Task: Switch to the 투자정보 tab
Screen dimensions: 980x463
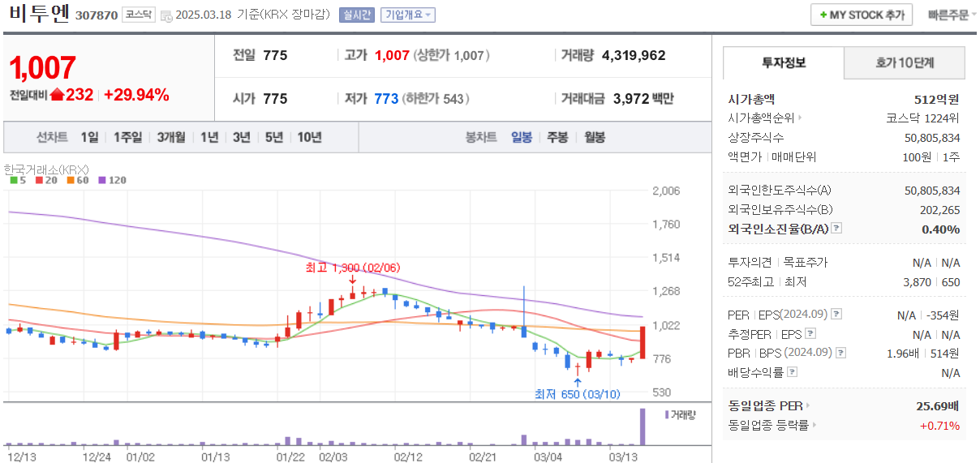Action: 784,62
